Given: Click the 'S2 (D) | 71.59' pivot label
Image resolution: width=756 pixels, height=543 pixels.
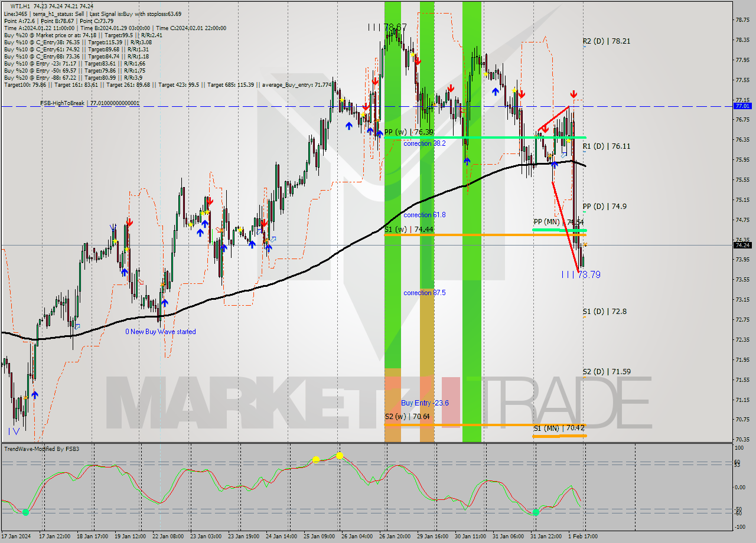Looking at the screenshot, I should pyautogui.click(x=607, y=371).
